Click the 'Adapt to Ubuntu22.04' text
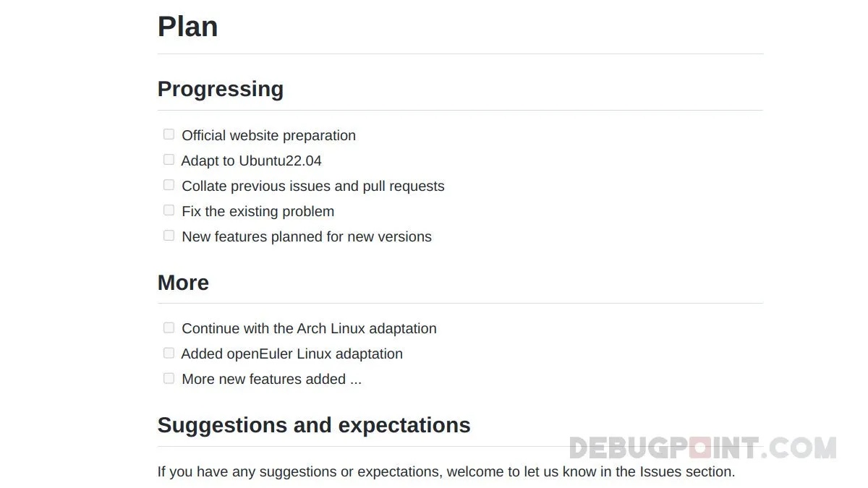 coord(251,161)
